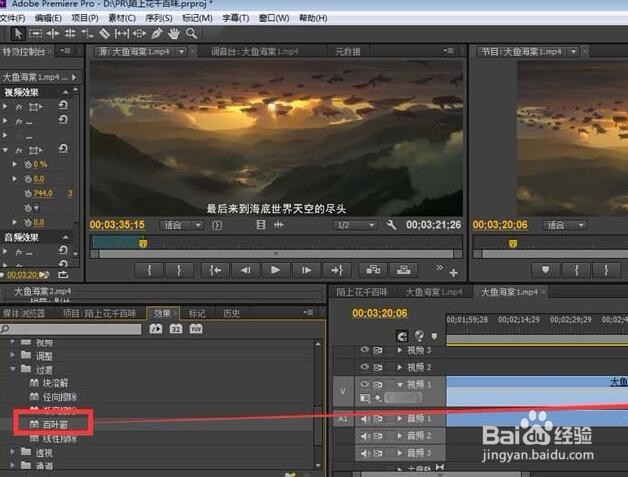Switch to the 标记 tab
This screenshot has height=477, width=628.
click(197, 313)
